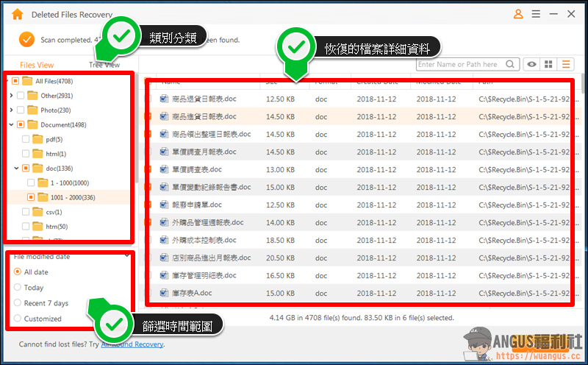Switch to the Files View tab
Image resolution: width=588 pixels, height=365 pixels.
[x=37, y=65]
